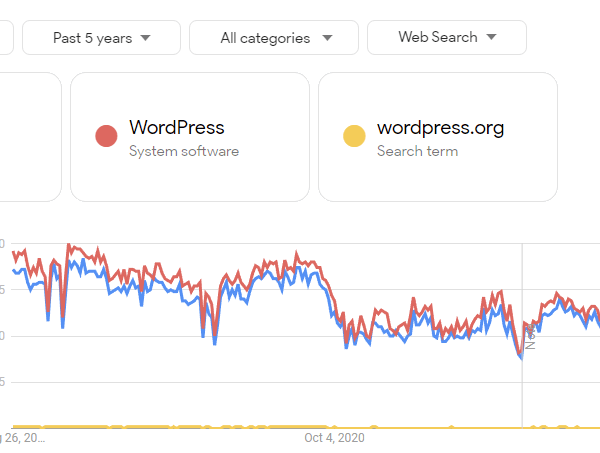The image size is (600, 453).
Task: Click the "Search term" subtitle text
Action: pyautogui.click(x=417, y=151)
